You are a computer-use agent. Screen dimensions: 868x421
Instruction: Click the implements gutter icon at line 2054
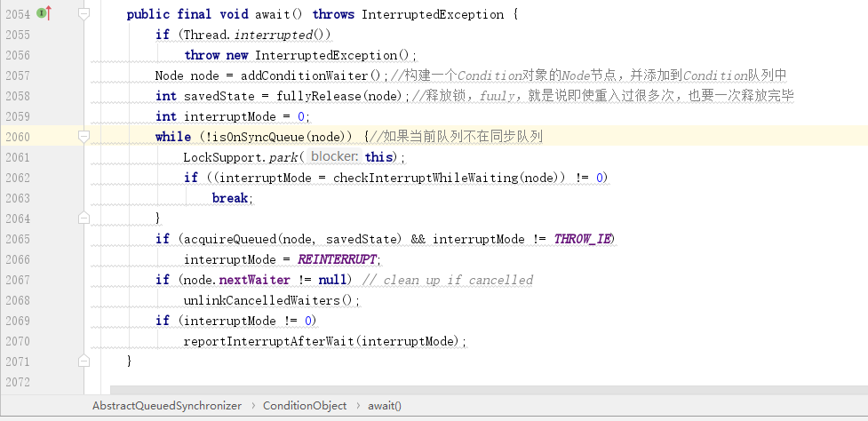click(44, 13)
